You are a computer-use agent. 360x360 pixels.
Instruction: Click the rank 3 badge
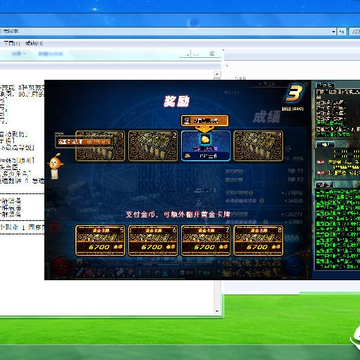pyautogui.click(x=294, y=94)
